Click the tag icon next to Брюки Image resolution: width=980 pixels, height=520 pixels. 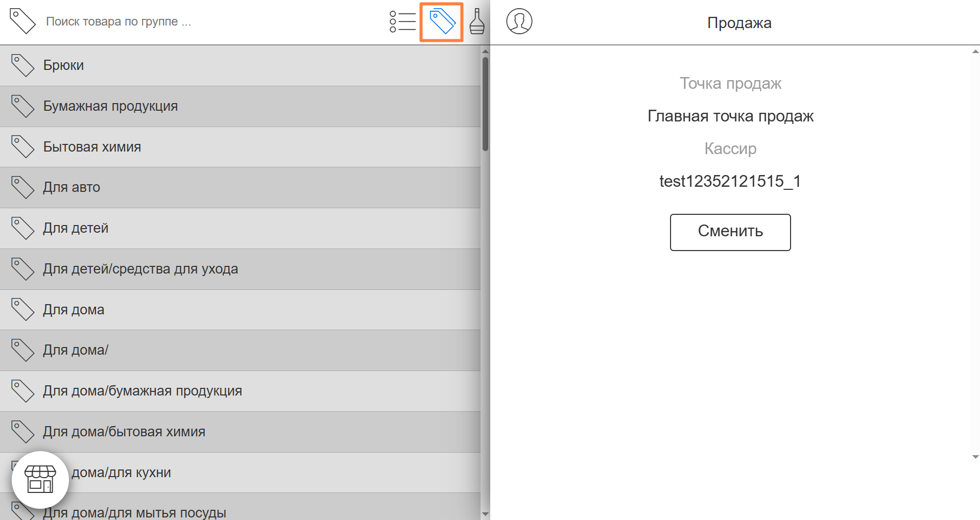(22, 65)
